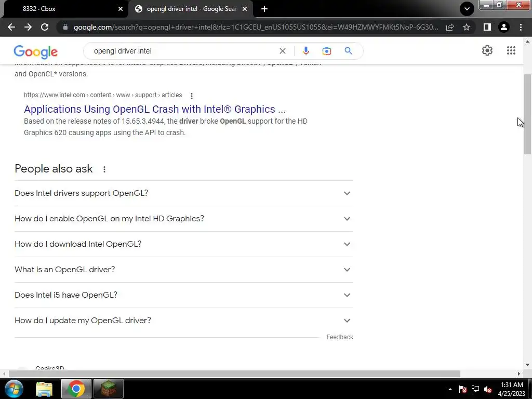Open network status tray icon
The height and width of the screenshot is (399, 532).
click(475, 389)
